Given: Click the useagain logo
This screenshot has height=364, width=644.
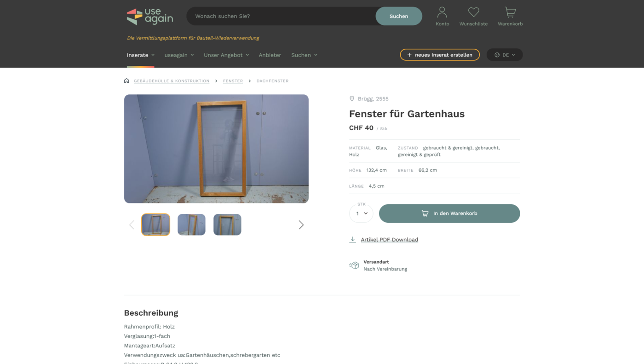Looking at the screenshot, I should coord(150,17).
